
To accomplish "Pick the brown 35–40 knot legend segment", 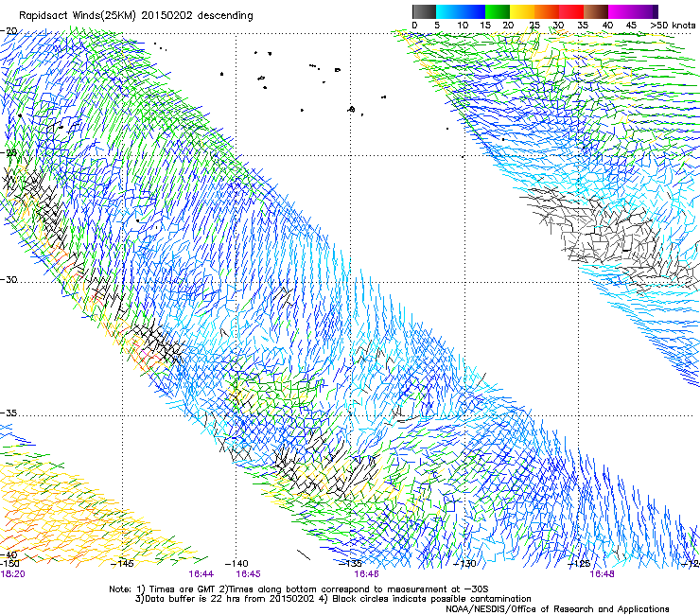I will pos(596,11).
